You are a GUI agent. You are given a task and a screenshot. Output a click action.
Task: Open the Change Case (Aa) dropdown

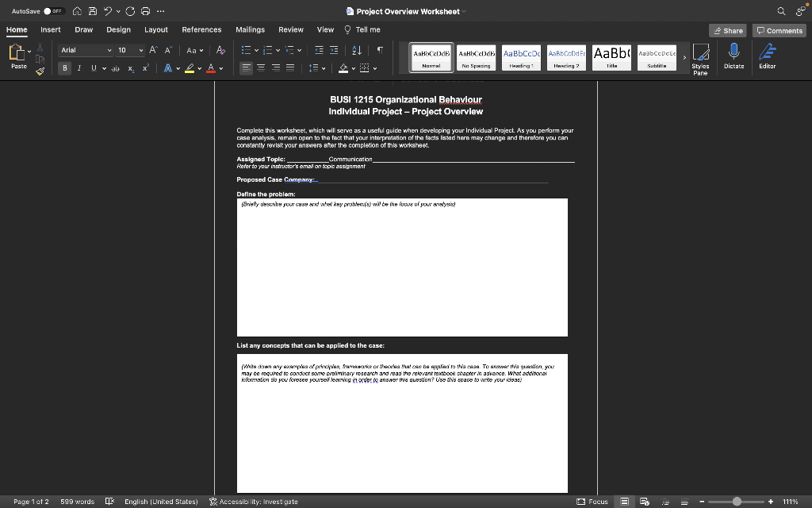click(195, 50)
